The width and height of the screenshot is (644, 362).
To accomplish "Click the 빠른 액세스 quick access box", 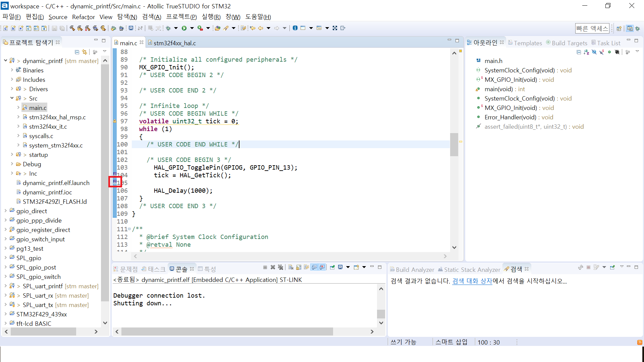I will pyautogui.click(x=592, y=28).
